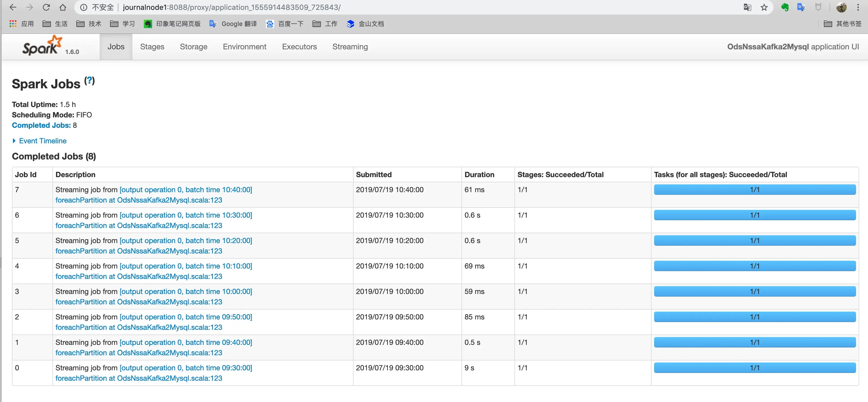Click the bookmark star icon
Viewport: 868px width, 402px height.
pos(764,7)
